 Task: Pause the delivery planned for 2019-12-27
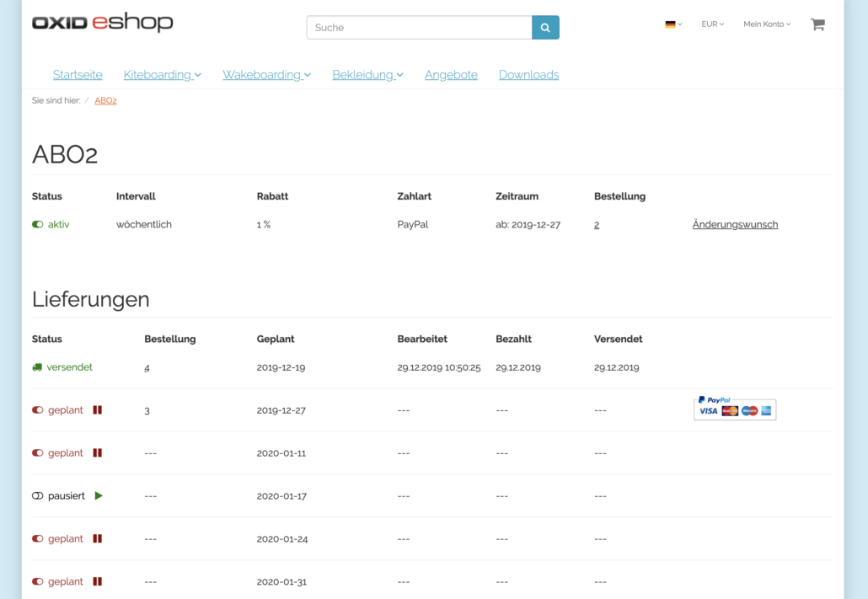pos(98,410)
